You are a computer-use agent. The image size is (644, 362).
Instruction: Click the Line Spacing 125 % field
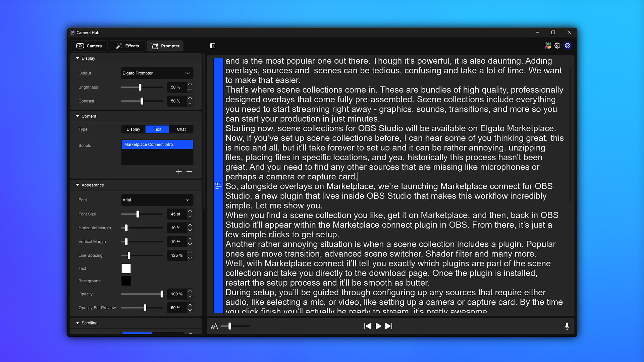click(177, 255)
